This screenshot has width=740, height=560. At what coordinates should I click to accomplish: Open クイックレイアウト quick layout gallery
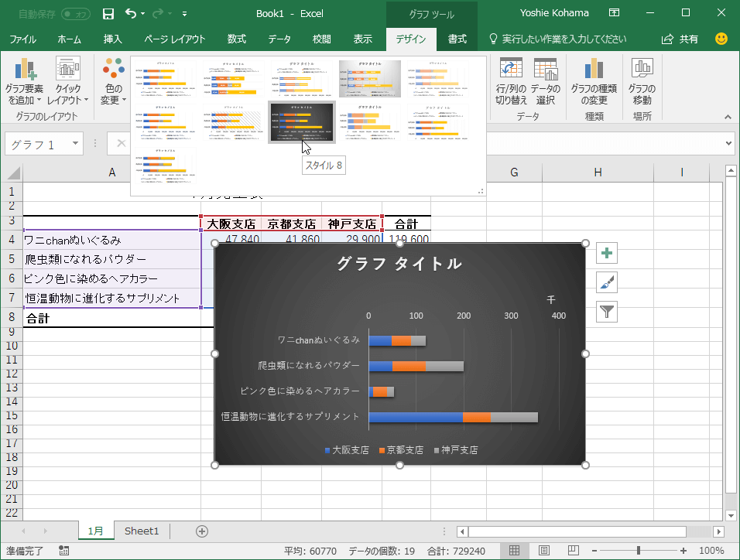pos(68,82)
